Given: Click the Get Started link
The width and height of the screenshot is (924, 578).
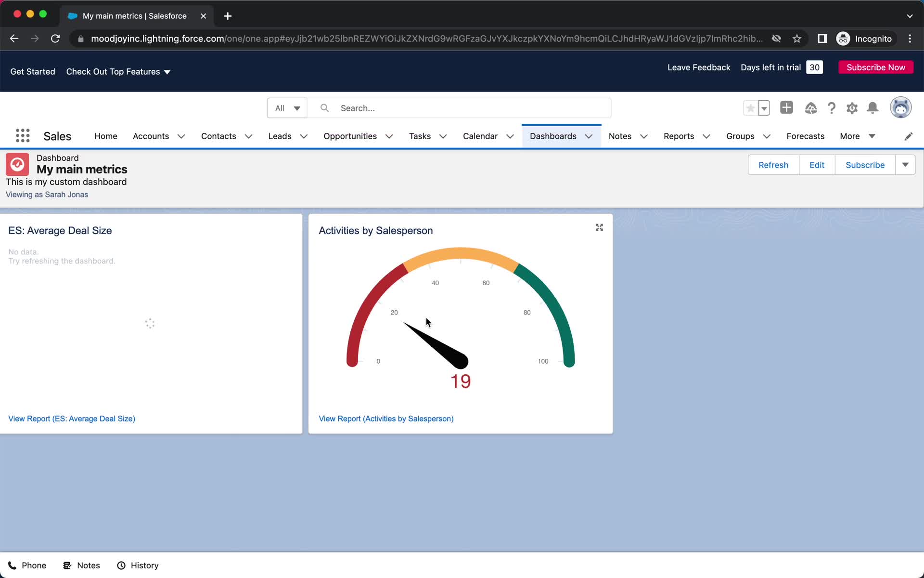Looking at the screenshot, I should (x=33, y=72).
